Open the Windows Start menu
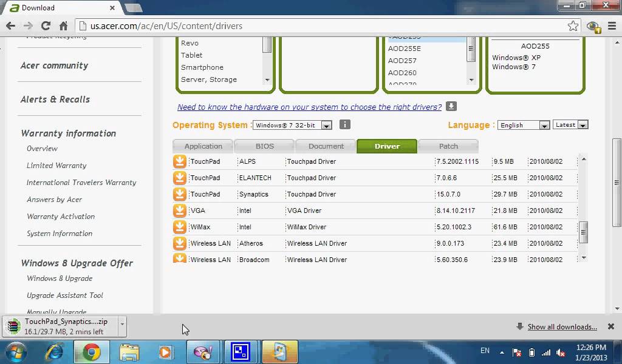The width and height of the screenshot is (622, 364). [15, 352]
